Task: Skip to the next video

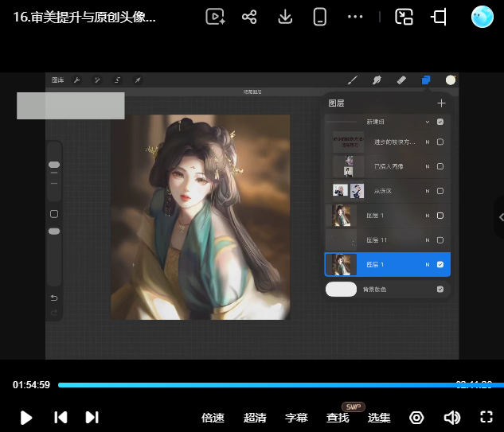Action: (x=92, y=417)
